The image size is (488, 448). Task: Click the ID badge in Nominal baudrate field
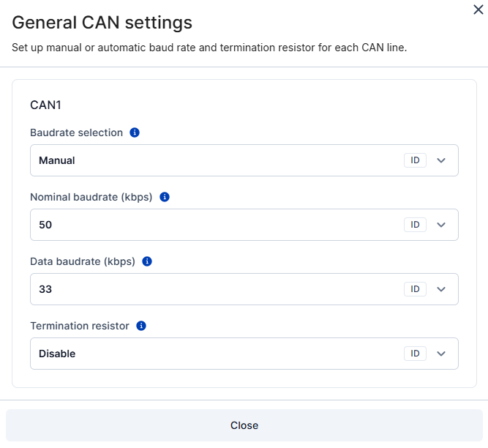point(415,225)
